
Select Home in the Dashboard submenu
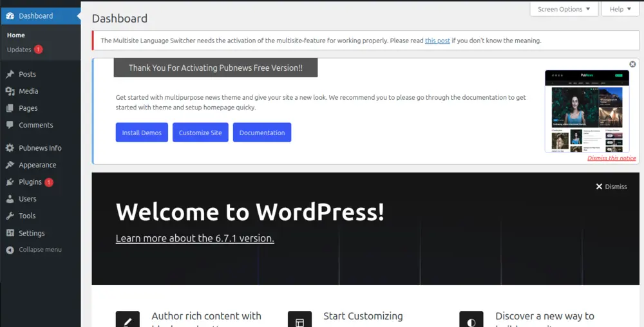[x=15, y=35]
